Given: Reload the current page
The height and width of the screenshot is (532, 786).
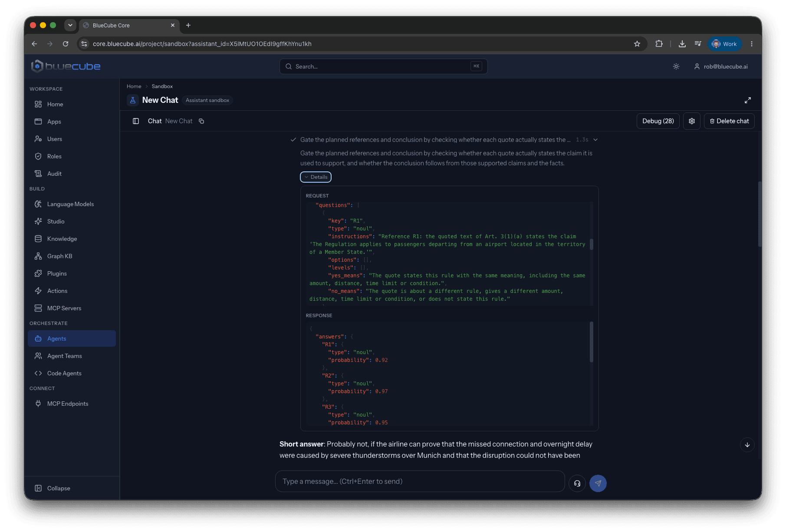Looking at the screenshot, I should [66, 44].
